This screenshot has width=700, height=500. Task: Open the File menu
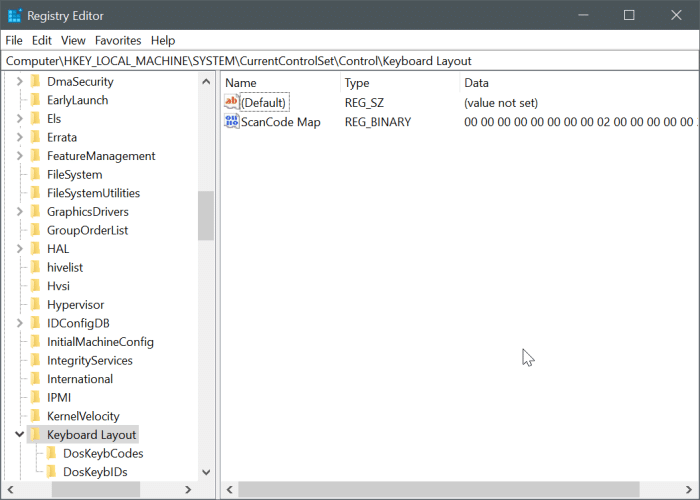(x=14, y=41)
